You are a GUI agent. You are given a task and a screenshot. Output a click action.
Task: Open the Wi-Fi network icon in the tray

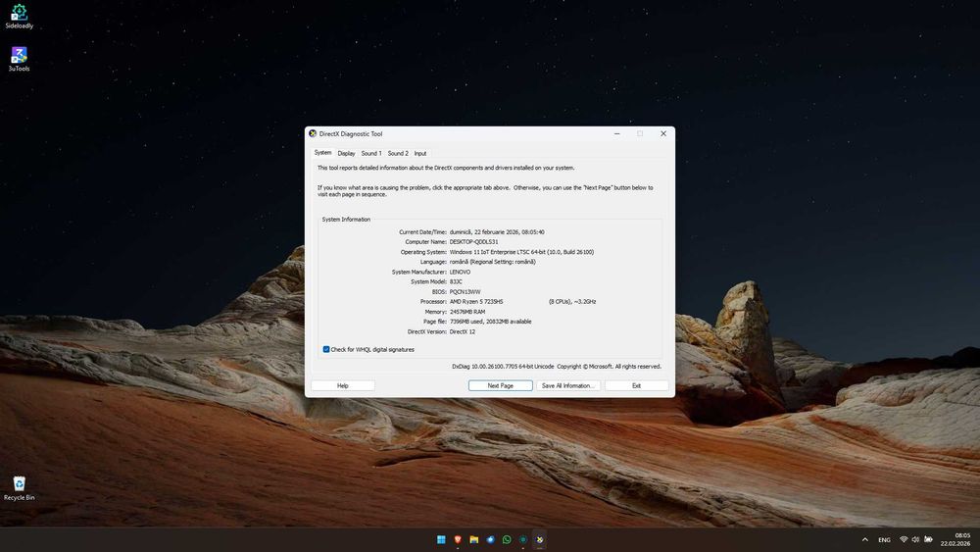pyautogui.click(x=904, y=539)
